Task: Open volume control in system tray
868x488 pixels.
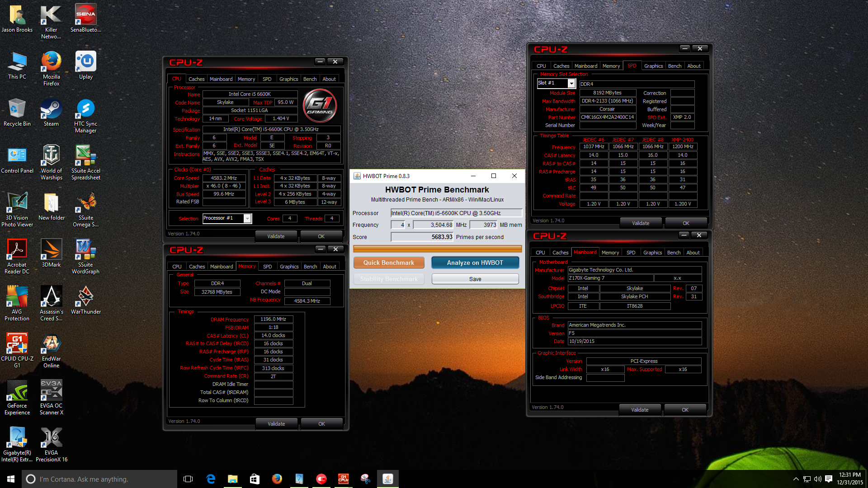Action: click(x=818, y=479)
